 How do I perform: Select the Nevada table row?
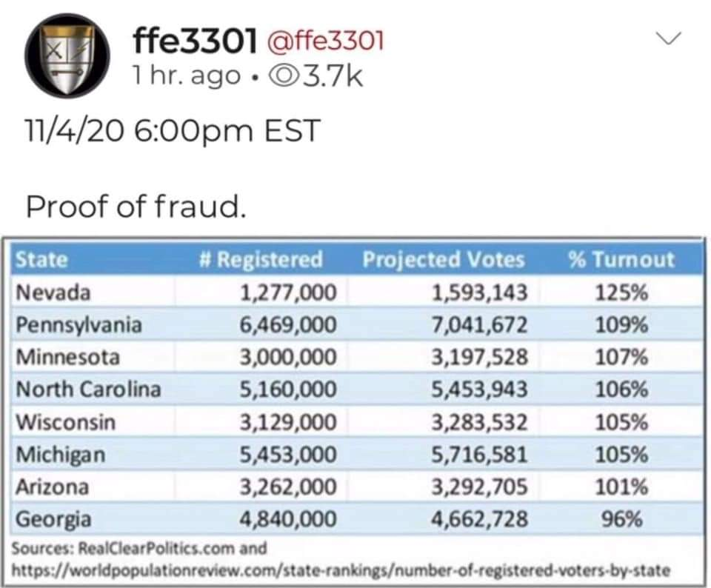click(356, 292)
